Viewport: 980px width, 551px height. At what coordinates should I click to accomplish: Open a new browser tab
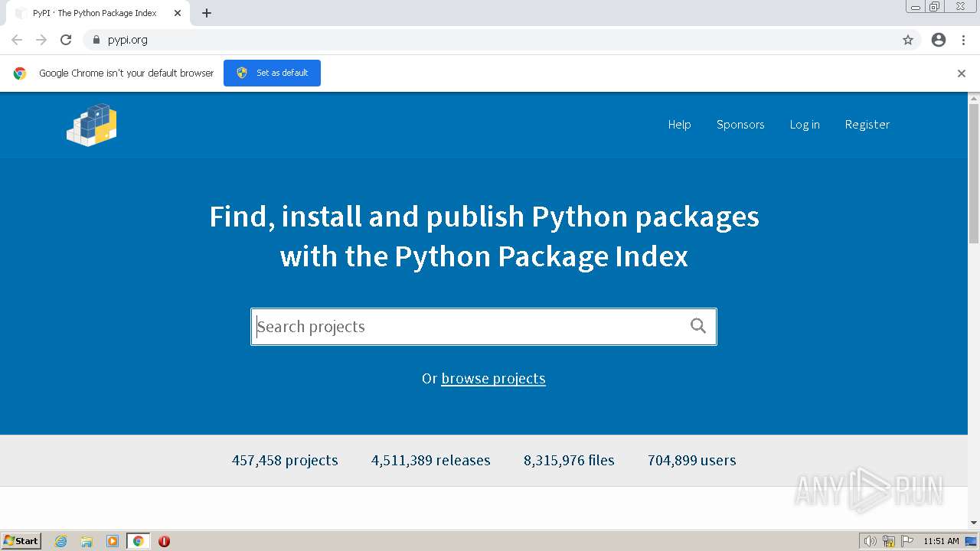click(x=207, y=13)
